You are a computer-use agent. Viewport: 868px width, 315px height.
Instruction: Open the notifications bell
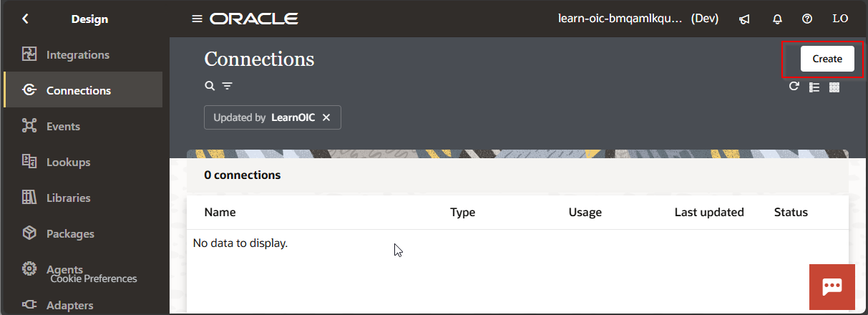coord(777,19)
